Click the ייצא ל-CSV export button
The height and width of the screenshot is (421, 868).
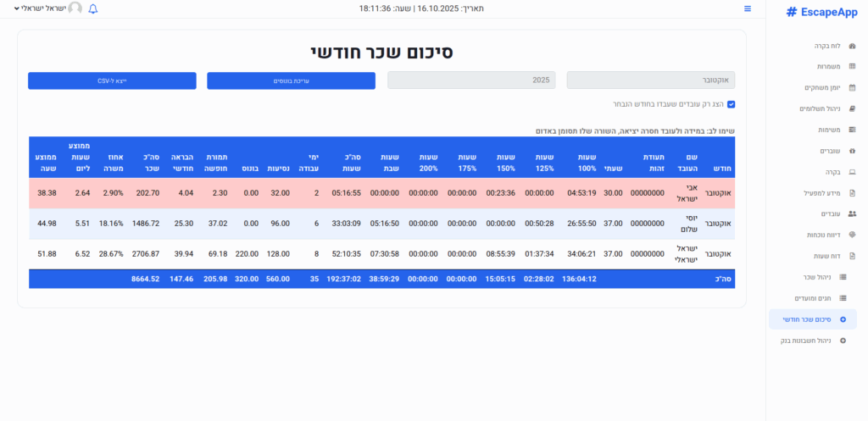point(112,80)
